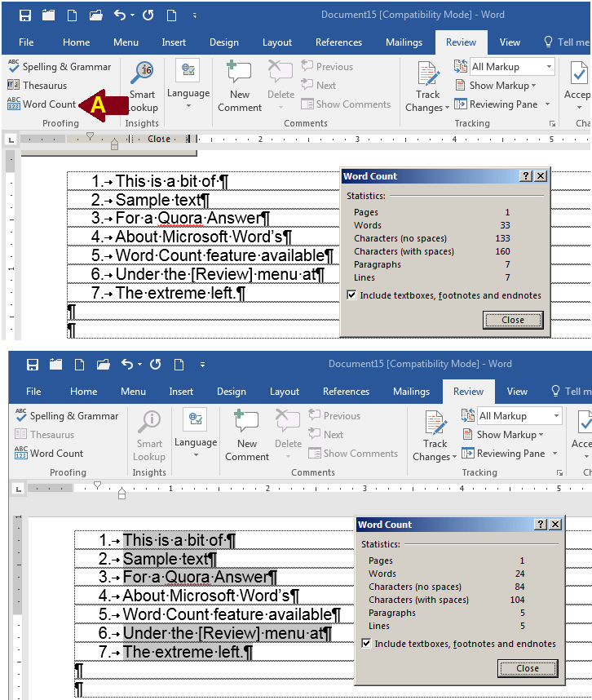Toggle Show Comments in upper window
This screenshot has width=592, height=700.
coord(346,104)
